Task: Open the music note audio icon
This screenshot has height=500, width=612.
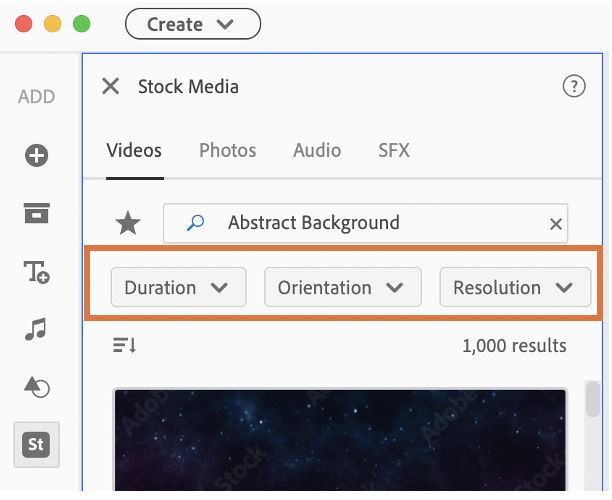Action: click(x=37, y=328)
